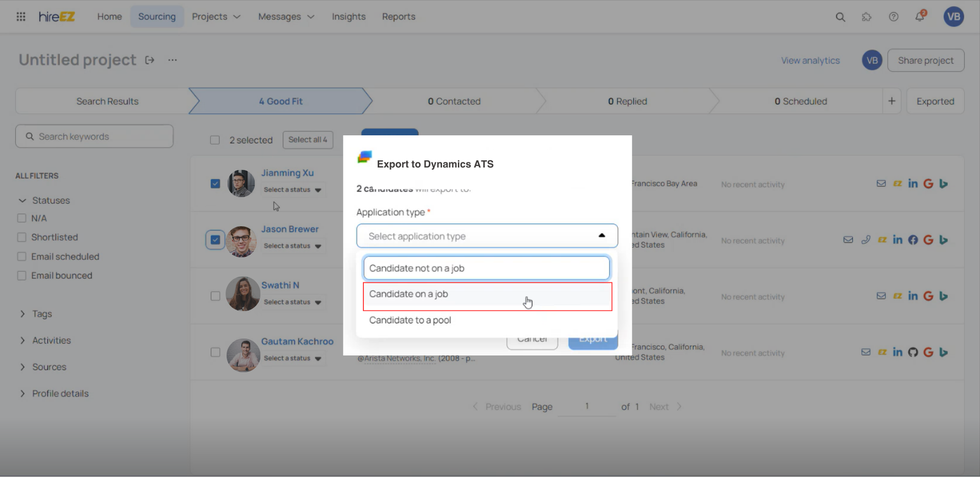Viewport: 980px width, 477px height.
Task: Open the View analytics link
Action: pyautogui.click(x=810, y=60)
